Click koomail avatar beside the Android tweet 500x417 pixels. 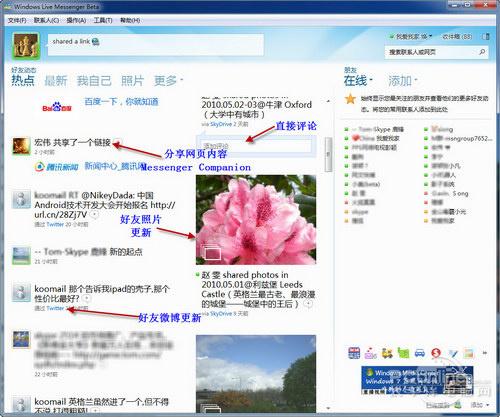[x=21, y=199]
